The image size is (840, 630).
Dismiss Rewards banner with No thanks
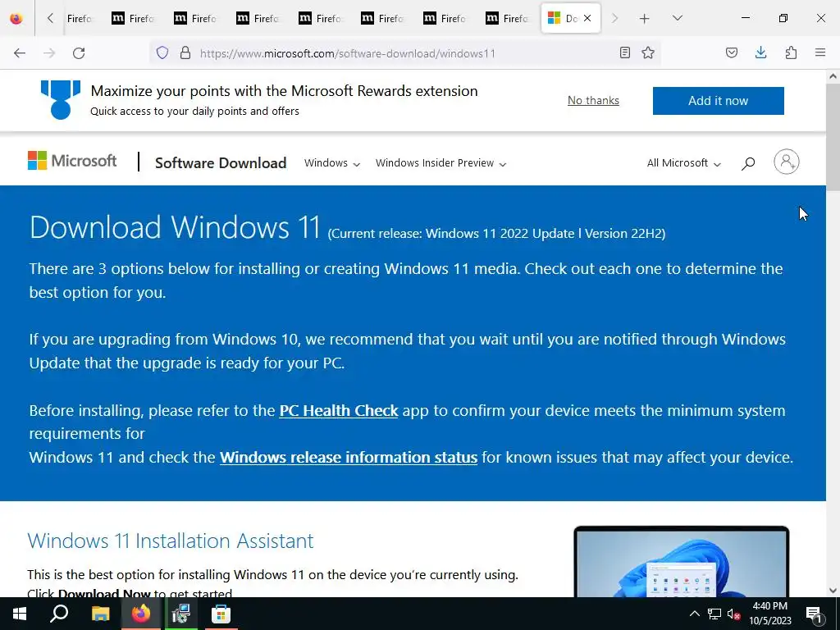click(593, 100)
